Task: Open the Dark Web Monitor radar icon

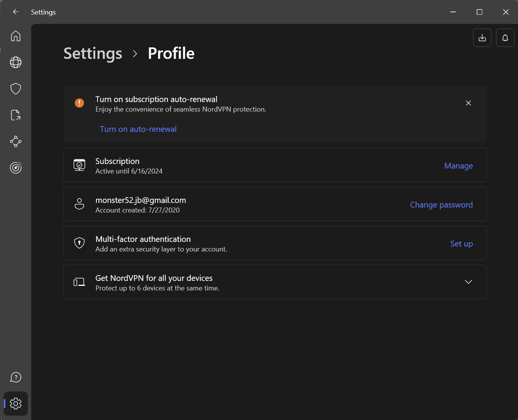Action: (x=16, y=167)
